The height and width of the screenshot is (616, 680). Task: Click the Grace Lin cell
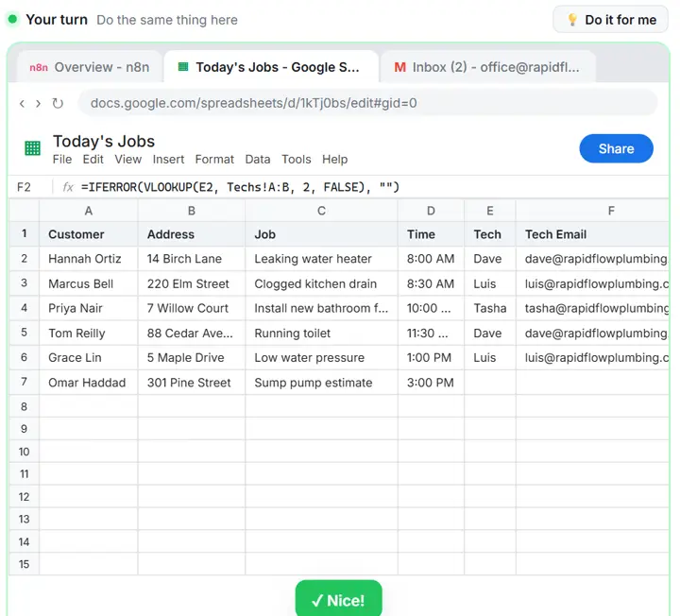(x=89, y=358)
